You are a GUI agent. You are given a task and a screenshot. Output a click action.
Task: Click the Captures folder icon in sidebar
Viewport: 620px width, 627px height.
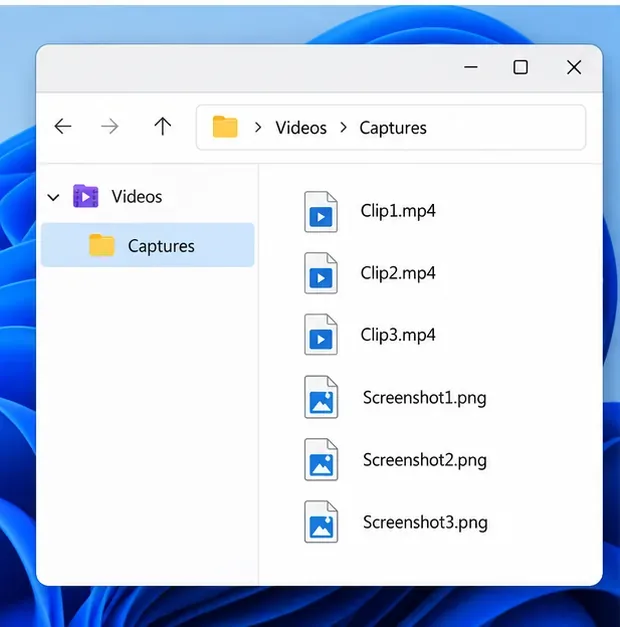(102, 245)
